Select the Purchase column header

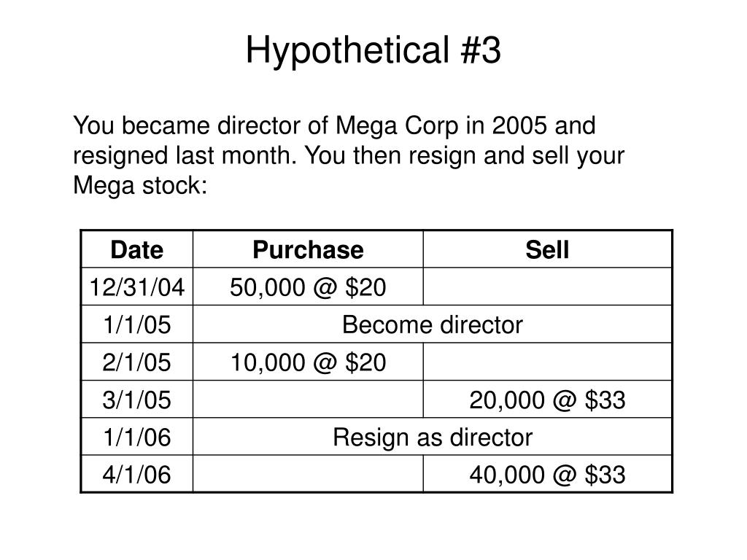click(308, 249)
